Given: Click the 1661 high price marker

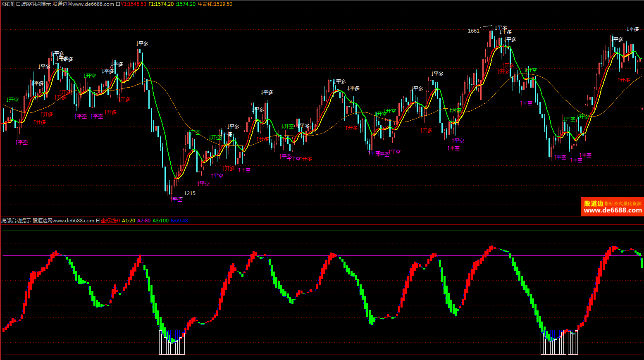Looking at the screenshot, I should [x=474, y=31].
